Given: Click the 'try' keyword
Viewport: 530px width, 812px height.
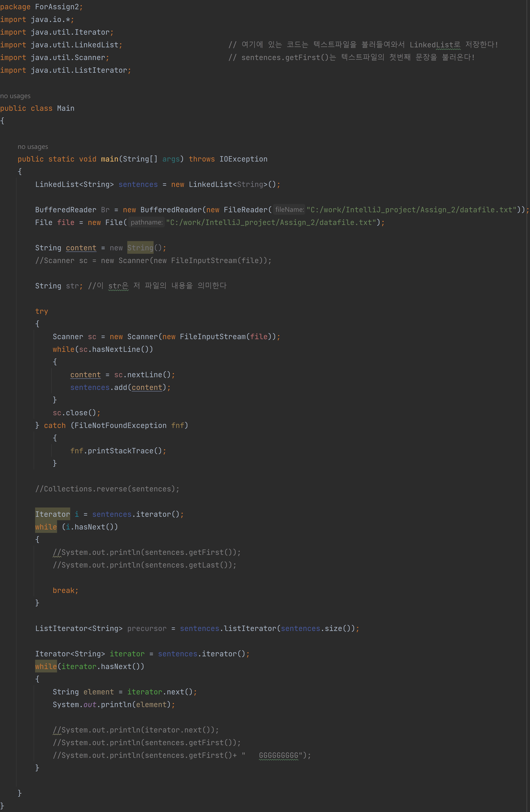Looking at the screenshot, I should click(42, 311).
